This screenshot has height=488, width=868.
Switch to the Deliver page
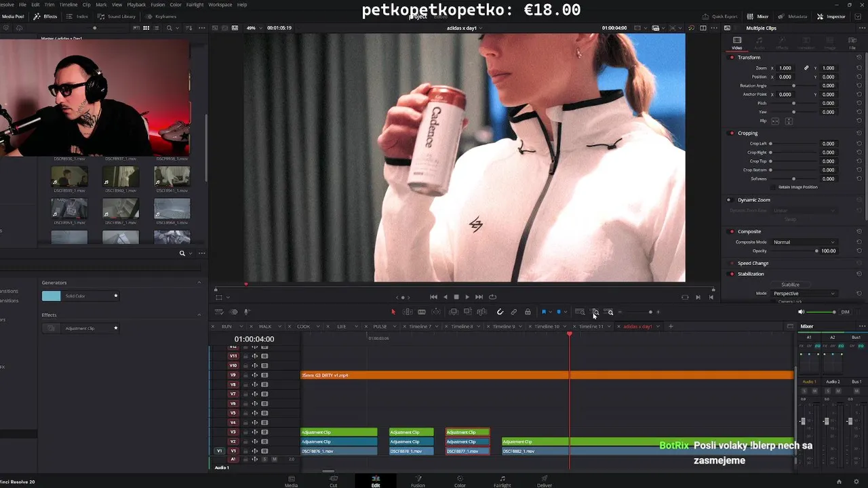click(545, 481)
